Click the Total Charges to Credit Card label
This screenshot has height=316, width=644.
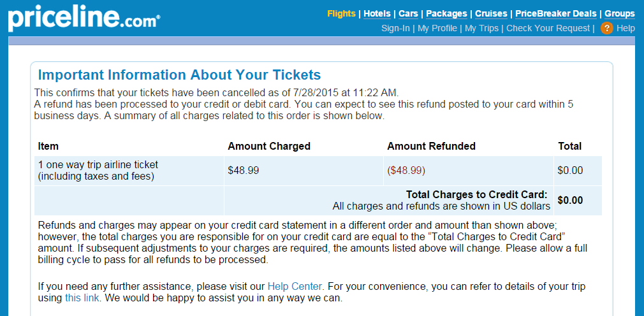click(x=477, y=194)
